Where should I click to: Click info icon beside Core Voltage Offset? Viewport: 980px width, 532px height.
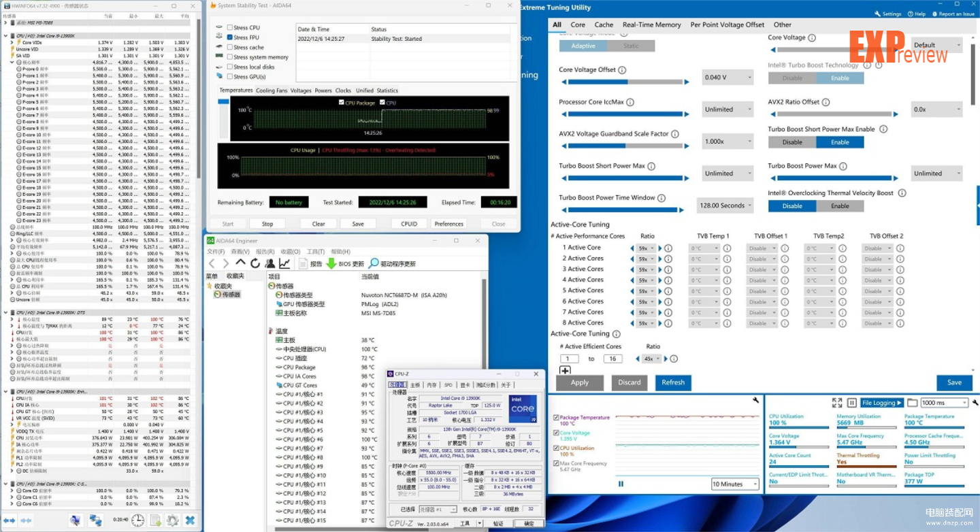pos(622,70)
